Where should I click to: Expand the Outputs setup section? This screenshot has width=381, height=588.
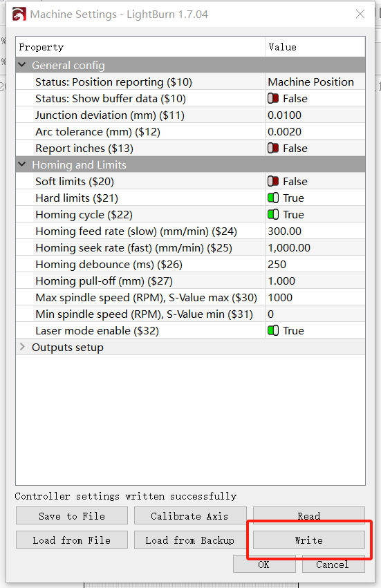[x=22, y=348]
